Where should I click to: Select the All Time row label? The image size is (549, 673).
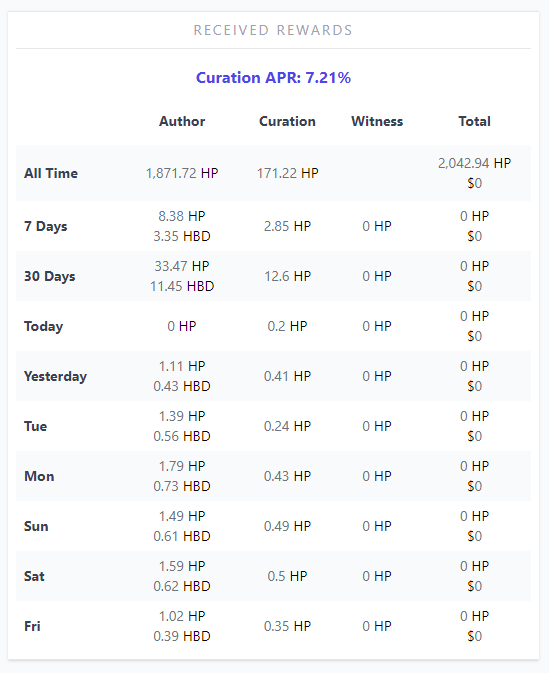pos(51,173)
